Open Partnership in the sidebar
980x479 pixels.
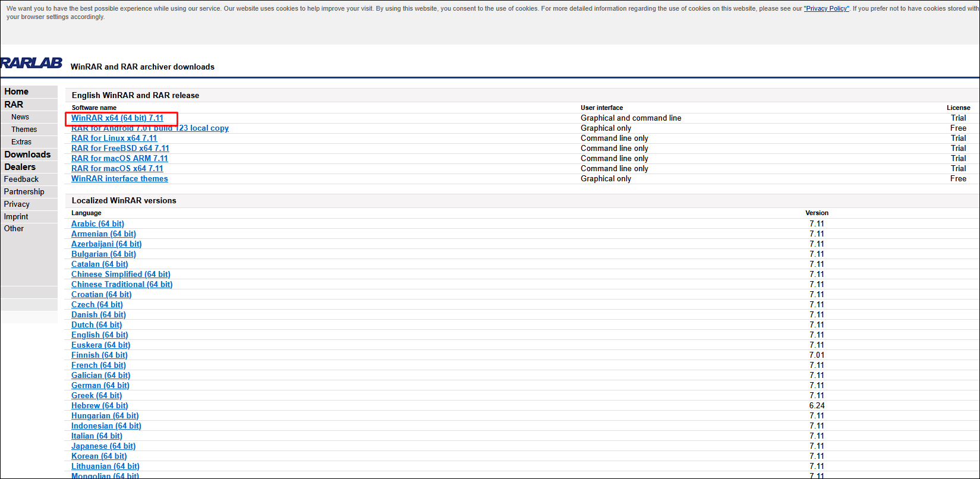(x=24, y=192)
